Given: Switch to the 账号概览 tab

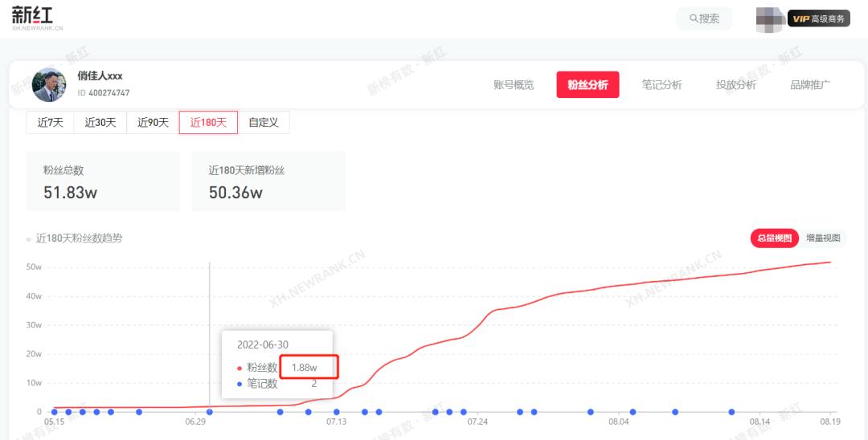Looking at the screenshot, I should (514, 84).
